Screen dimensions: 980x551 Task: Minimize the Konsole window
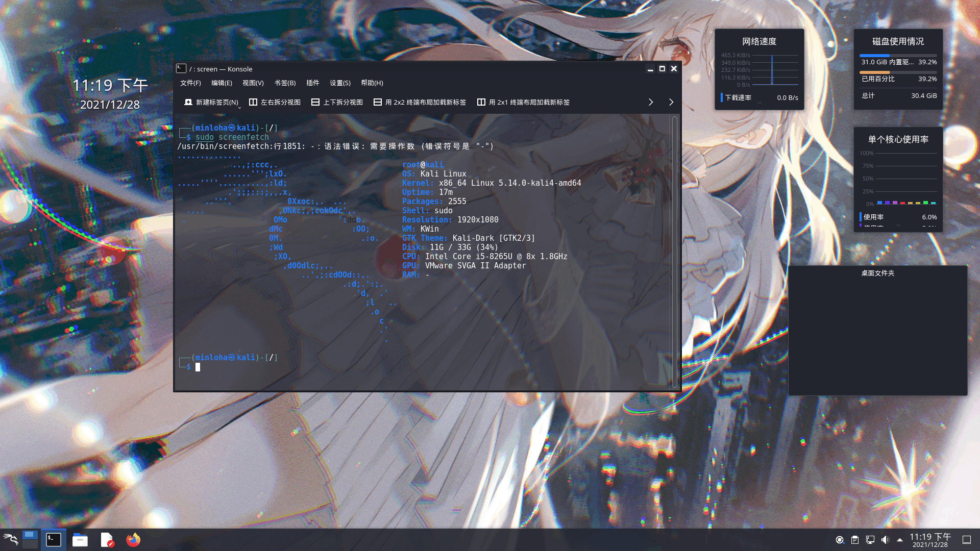(650, 69)
